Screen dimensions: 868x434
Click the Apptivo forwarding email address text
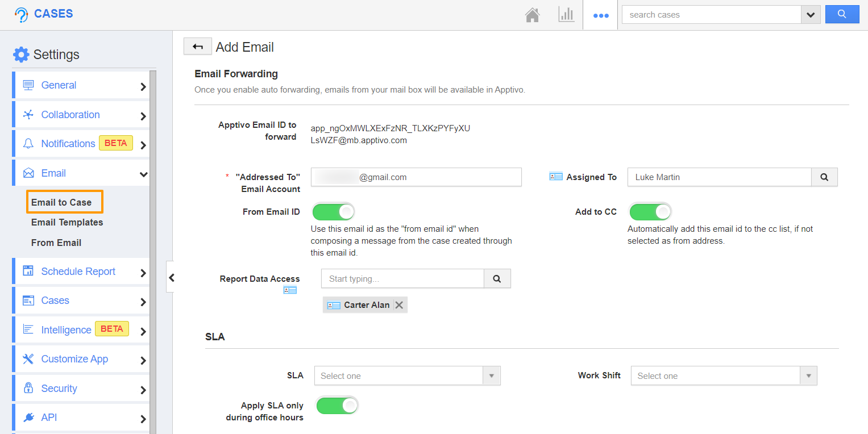(391, 134)
